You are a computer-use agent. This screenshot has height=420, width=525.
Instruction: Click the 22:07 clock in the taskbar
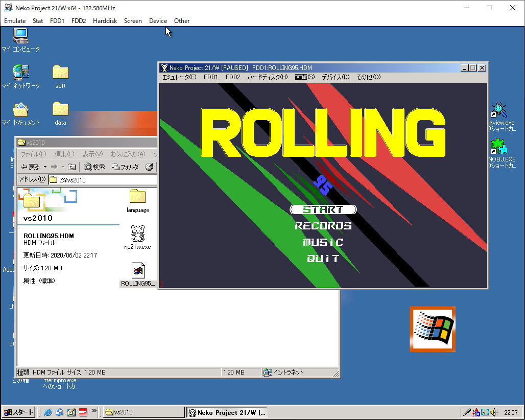pos(511,413)
